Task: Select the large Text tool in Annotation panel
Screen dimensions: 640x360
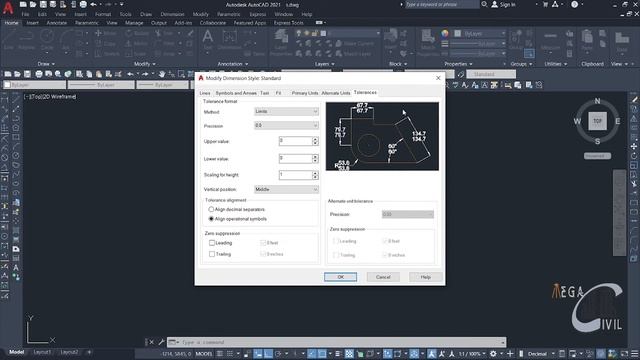Action: (x=208, y=40)
